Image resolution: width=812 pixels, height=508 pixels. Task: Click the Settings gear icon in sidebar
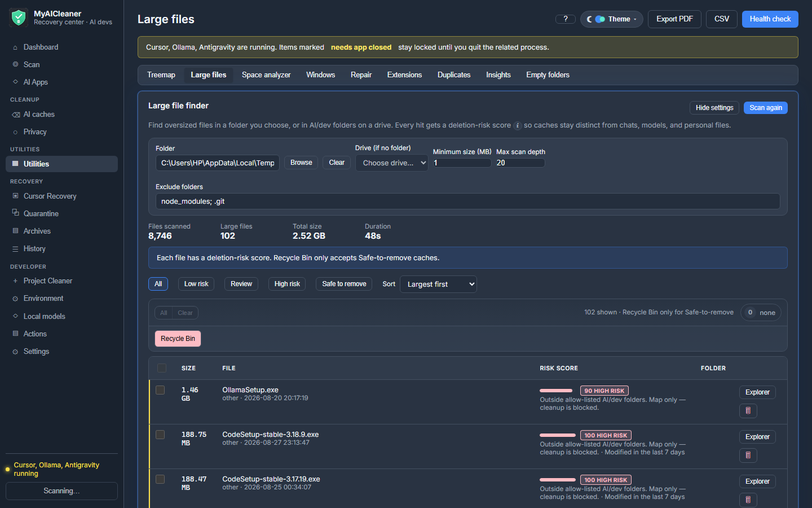click(x=15, y=352)
